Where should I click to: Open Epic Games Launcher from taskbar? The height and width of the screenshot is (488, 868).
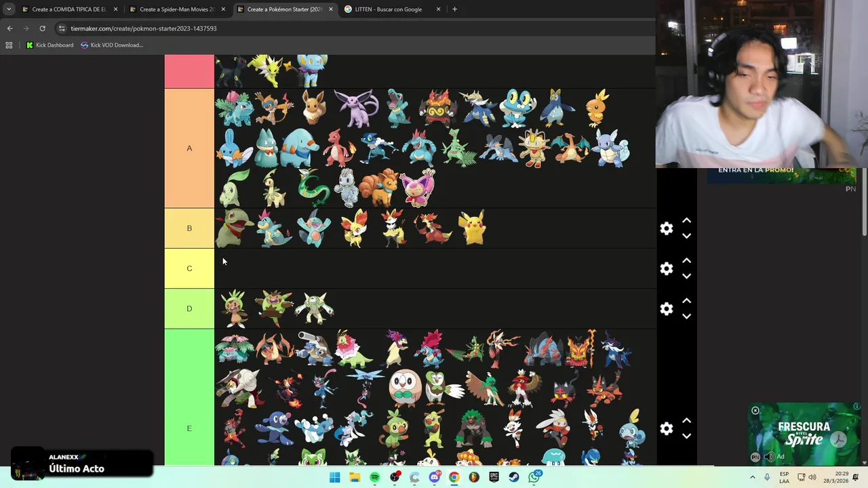pyautogui.click(x=494, y=477)
